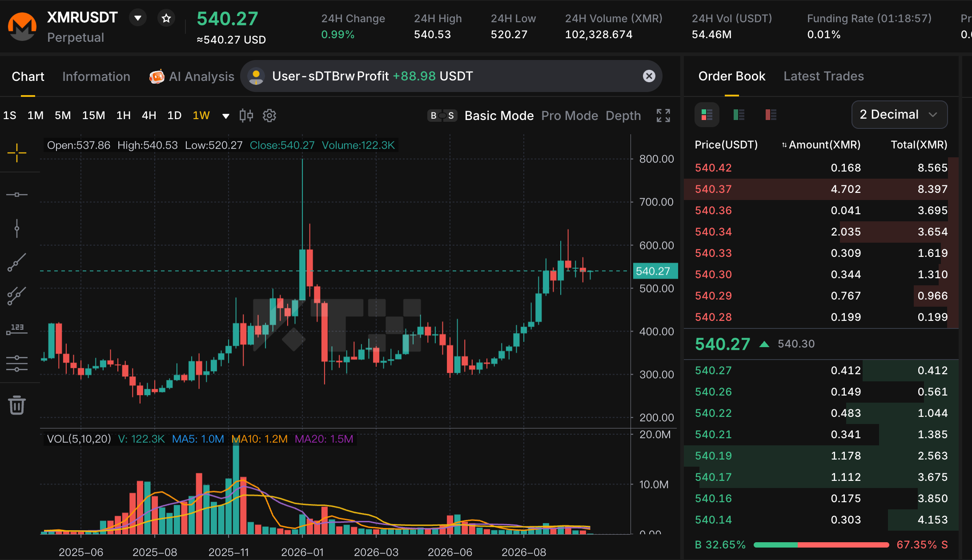972x560 pixels.
Task: Delete all drawings with trash icon
Action: click(x=17, y=405)
